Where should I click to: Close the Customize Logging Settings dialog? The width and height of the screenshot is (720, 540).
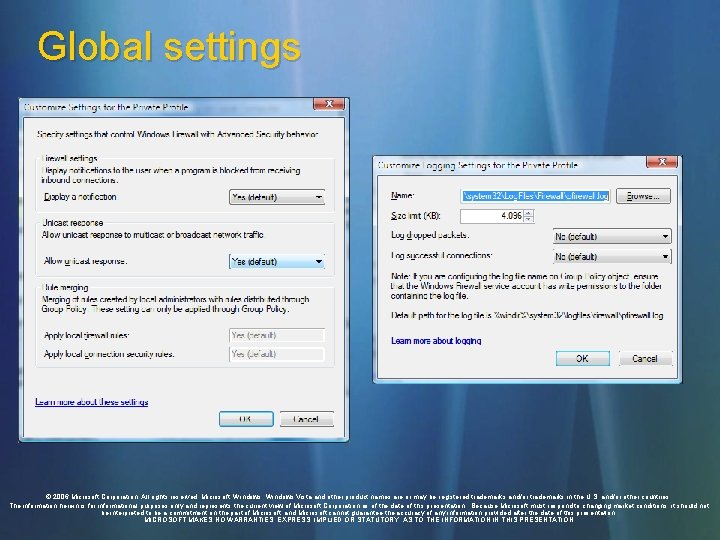click(662, 162)
